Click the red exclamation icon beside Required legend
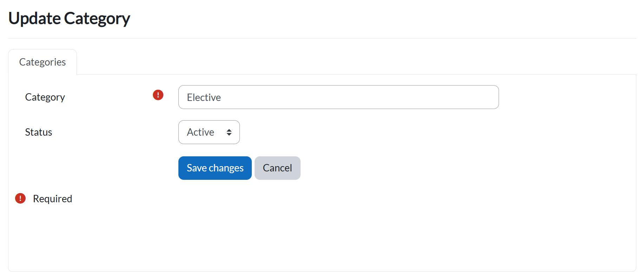Image resolution: width=644 pixels, height=272 pixels. click(20, 198)
